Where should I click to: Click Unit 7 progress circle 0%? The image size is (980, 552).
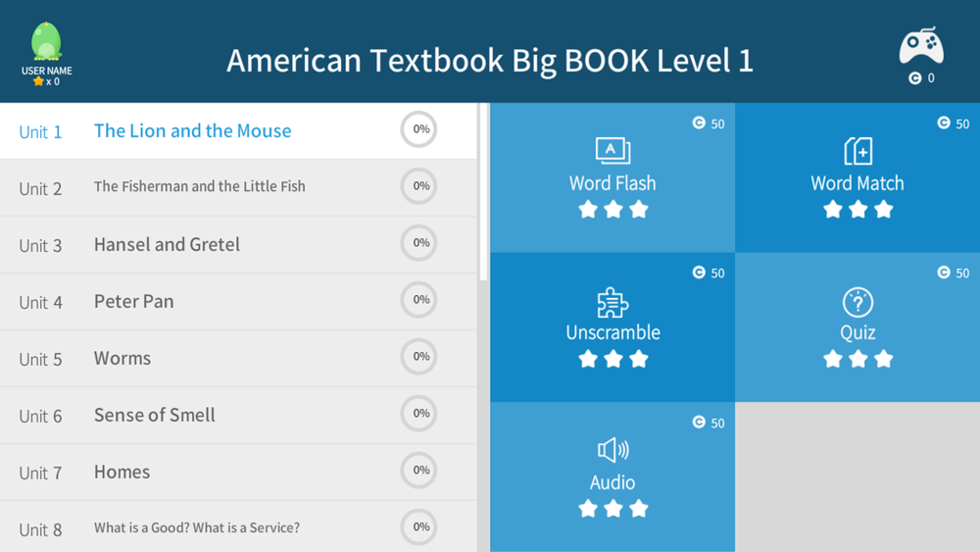pos(418,471)
